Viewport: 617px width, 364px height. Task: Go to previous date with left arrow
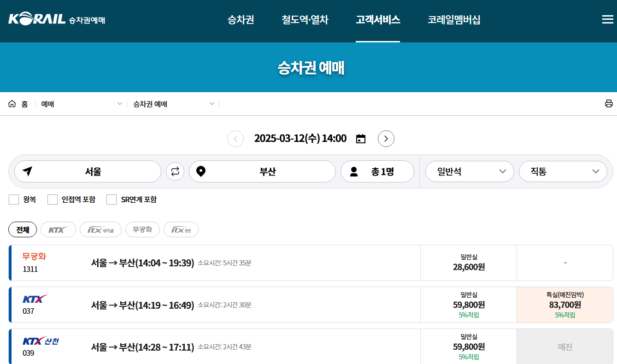[x=235, y=139]
